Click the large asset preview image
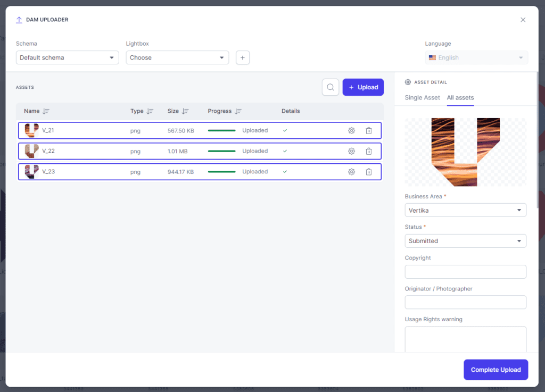The image size is (545, 392). 465,152
